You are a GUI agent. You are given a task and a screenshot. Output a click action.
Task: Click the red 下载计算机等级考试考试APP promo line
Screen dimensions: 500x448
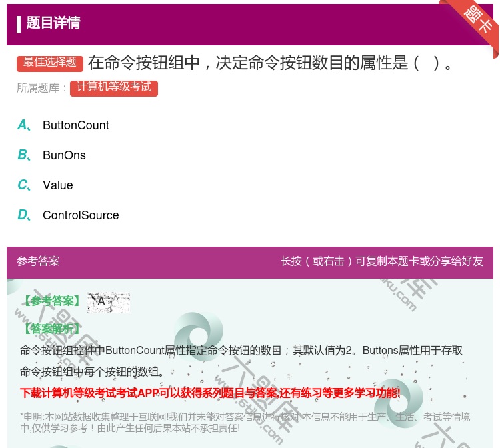(210, 393)
